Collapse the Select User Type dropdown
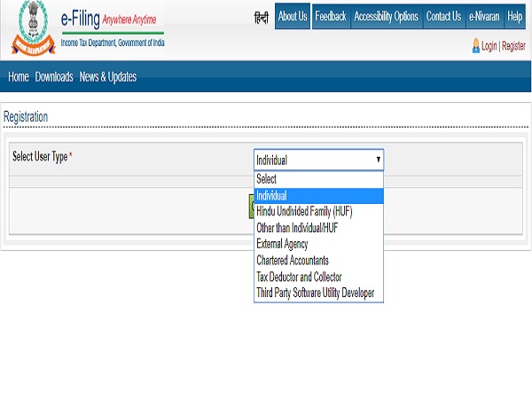This screenshot has width=532, height=399. click(318, 160)
